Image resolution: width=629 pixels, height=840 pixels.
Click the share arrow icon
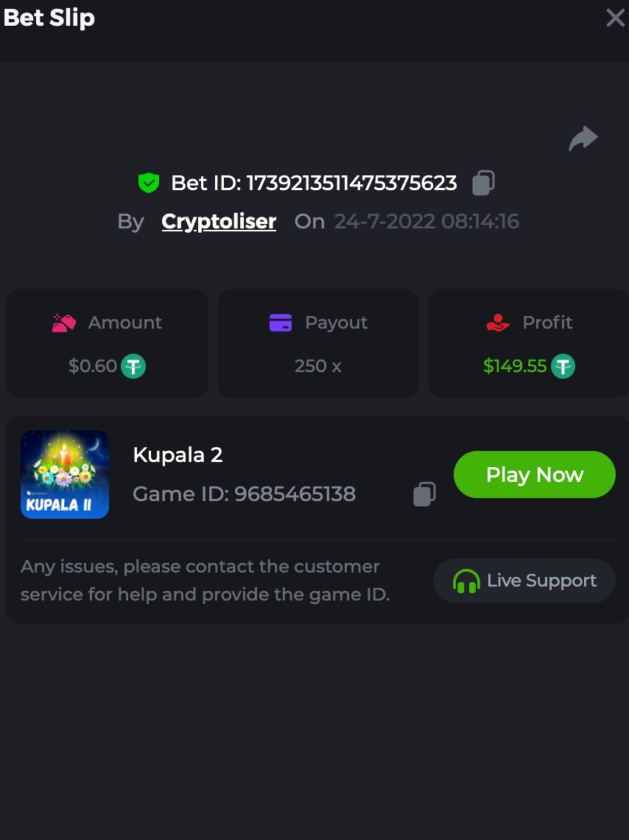(583, 139)
